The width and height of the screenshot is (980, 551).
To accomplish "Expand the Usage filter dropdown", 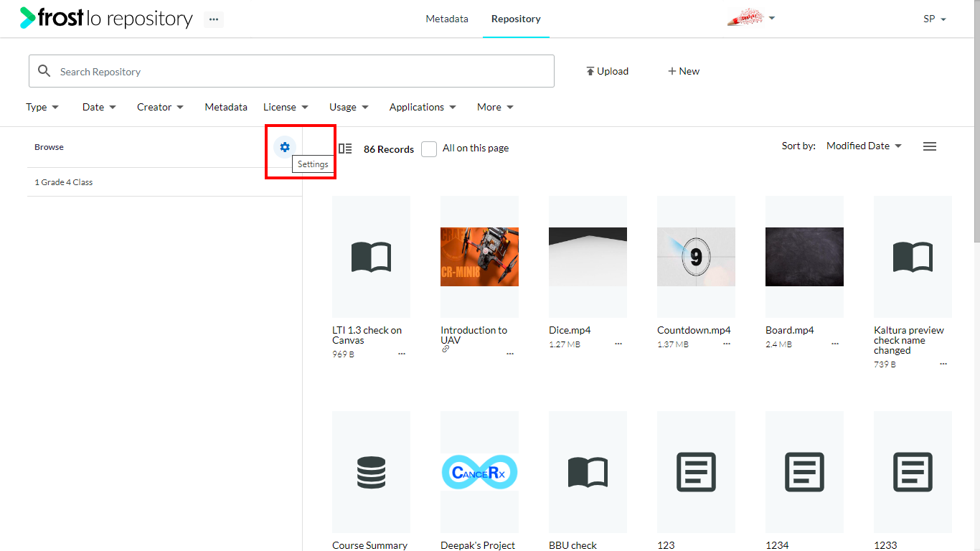I will 349,107.
